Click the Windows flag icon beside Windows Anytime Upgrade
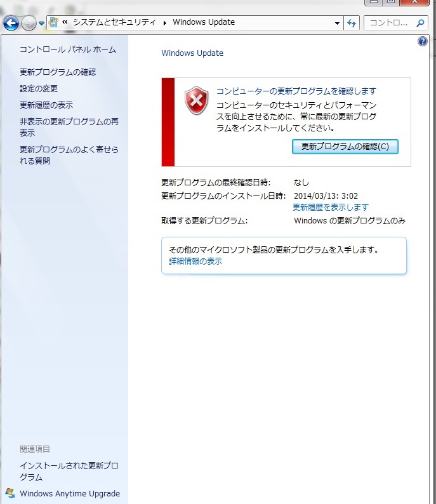The height and width of the screenshot is (504, 436). coord(10,493)
